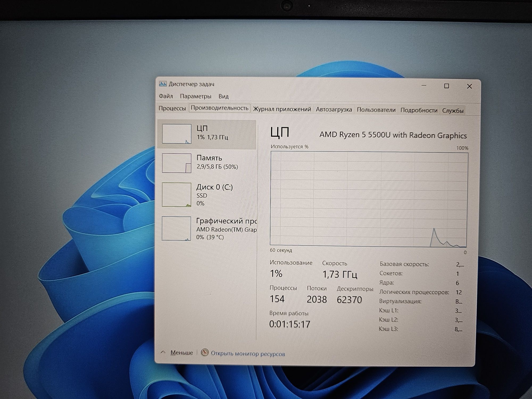Minimize the Диспетчер задач window
Screen dimensions: 532x399
[424, 85]
